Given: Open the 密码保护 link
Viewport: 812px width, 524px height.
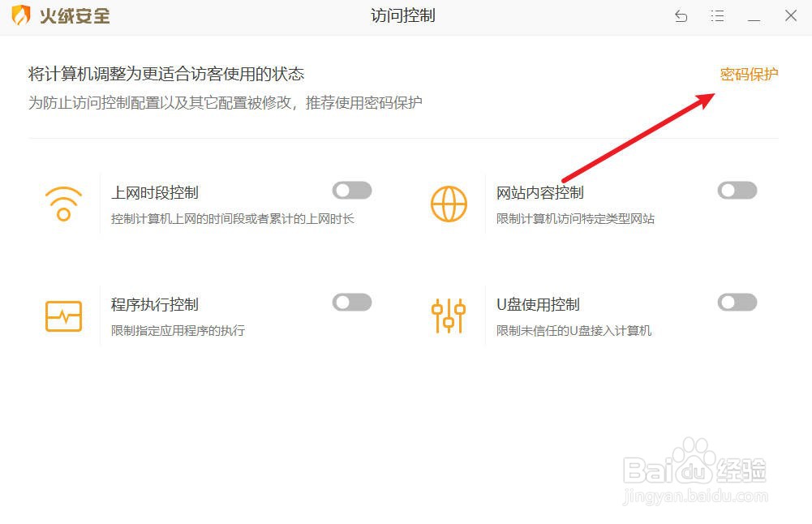Looking at the screenshot, I should [x=749, y=74].
